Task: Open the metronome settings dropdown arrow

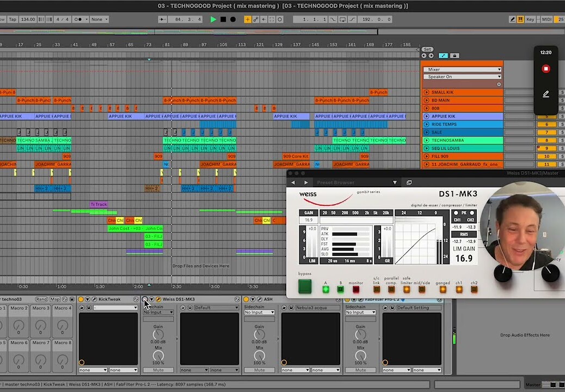Action: pos(87,20)
